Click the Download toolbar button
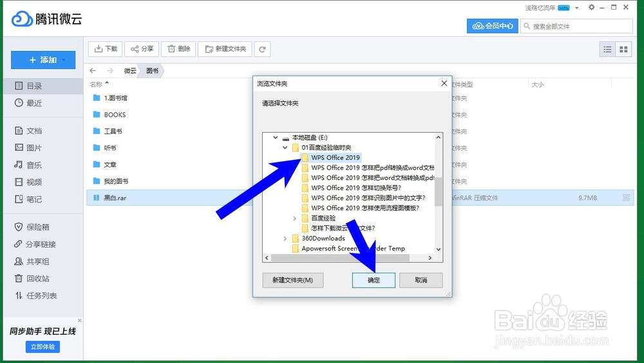This screenshot has height=363, width=644. click(x=105, y=49)
